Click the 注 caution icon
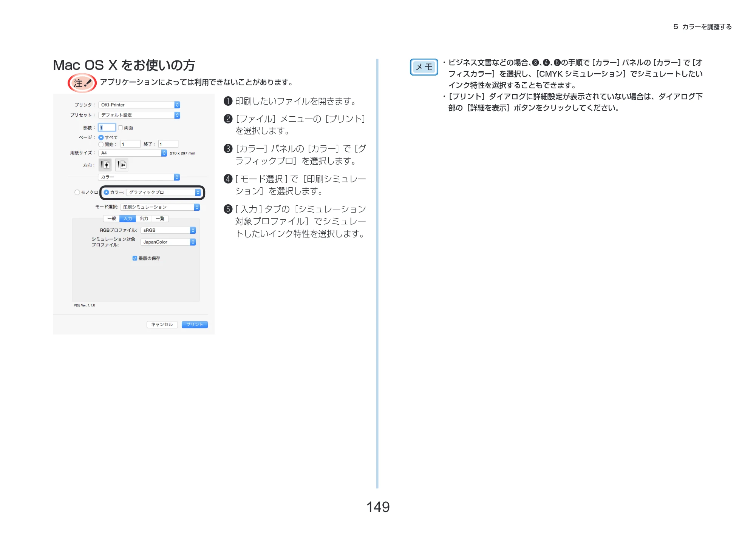756x535 pixels. click(x=82, y=83)
